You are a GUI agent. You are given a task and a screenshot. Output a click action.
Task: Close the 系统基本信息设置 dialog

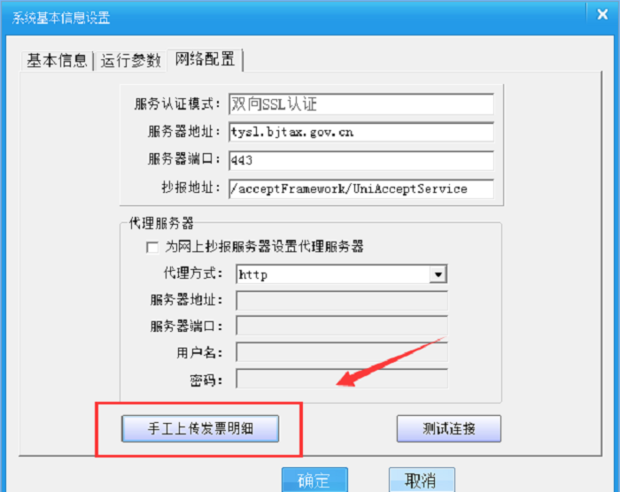602,15
